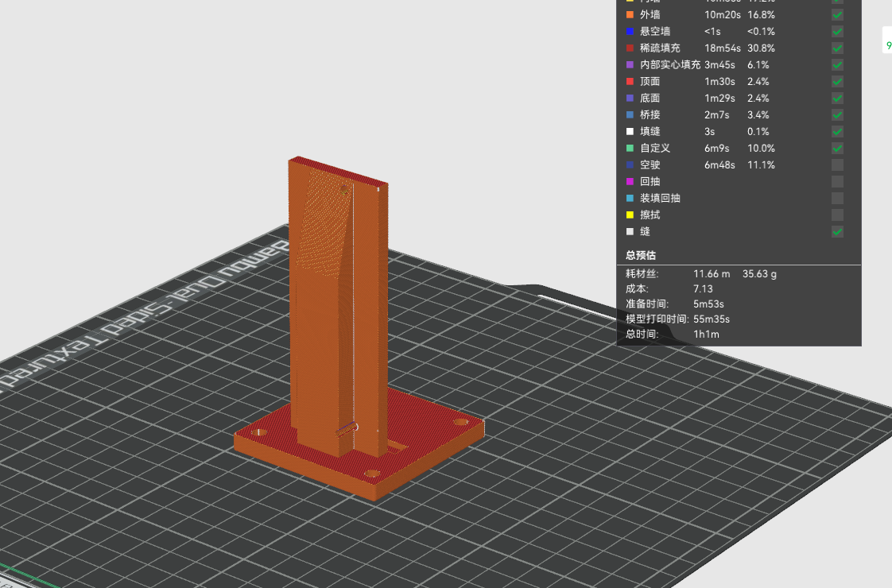This screenshot has height=588, width=892.
Task: Click the filament weight 35.63 g
Action: pos(759,274)
